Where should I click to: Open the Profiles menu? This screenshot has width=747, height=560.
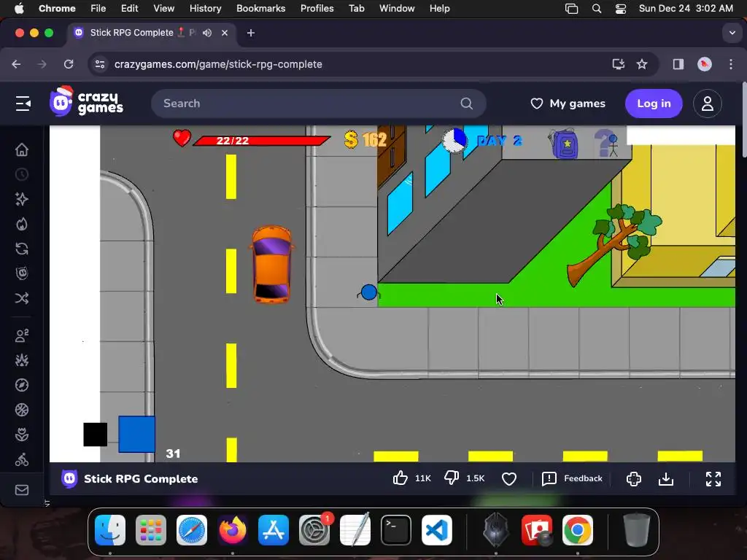click(317, 9)
